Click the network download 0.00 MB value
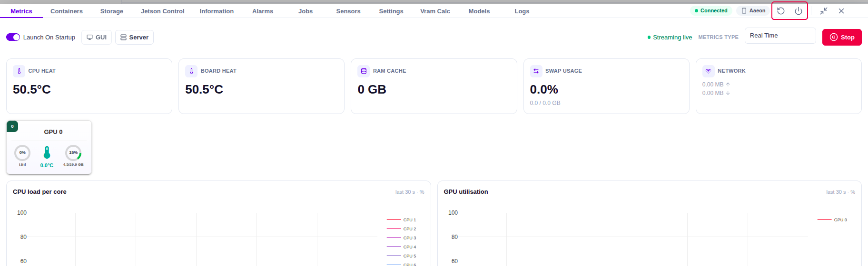 coord(713,93)
